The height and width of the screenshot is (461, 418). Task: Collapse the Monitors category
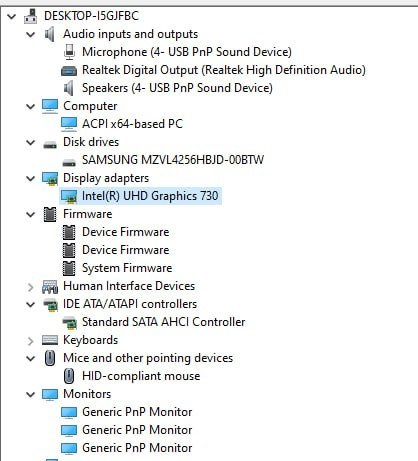[31, 394]
